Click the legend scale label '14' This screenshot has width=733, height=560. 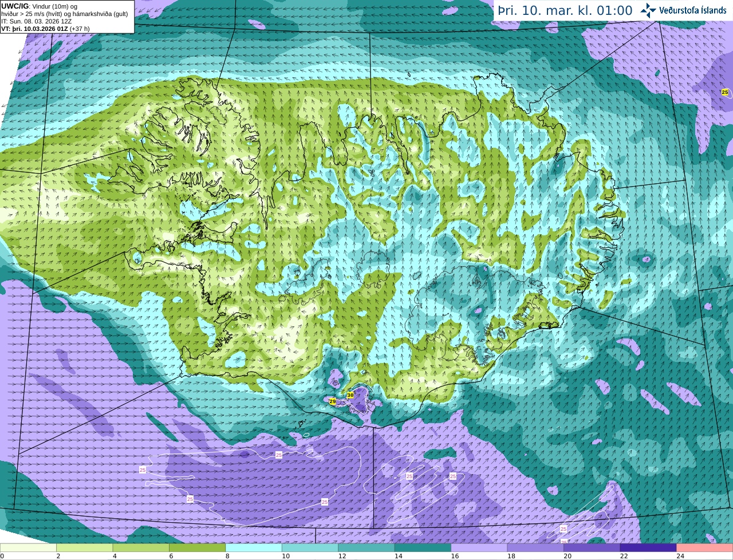click(399, 556)
